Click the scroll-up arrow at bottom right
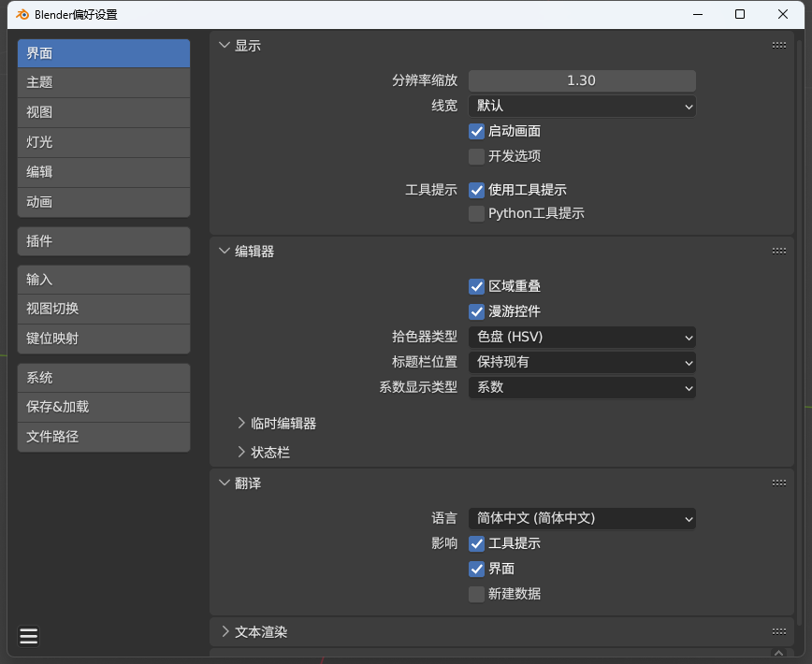This screenshot has height=664, width=812. click(778, 653)
